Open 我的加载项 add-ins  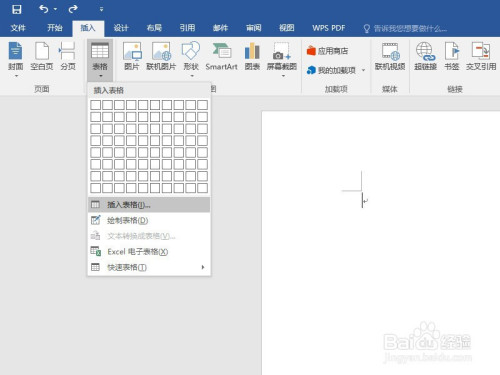click(x=331, y=70)
